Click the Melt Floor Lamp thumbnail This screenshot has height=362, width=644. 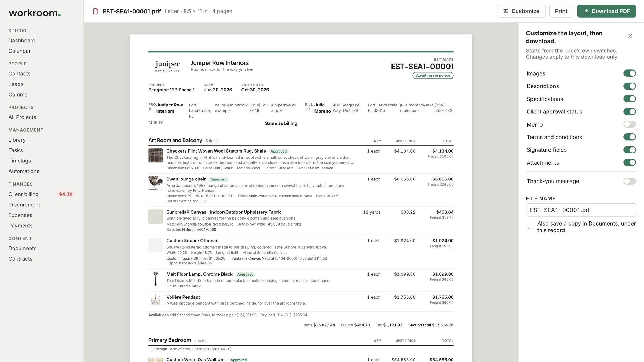pyautogui.click(x=155, y=279)
